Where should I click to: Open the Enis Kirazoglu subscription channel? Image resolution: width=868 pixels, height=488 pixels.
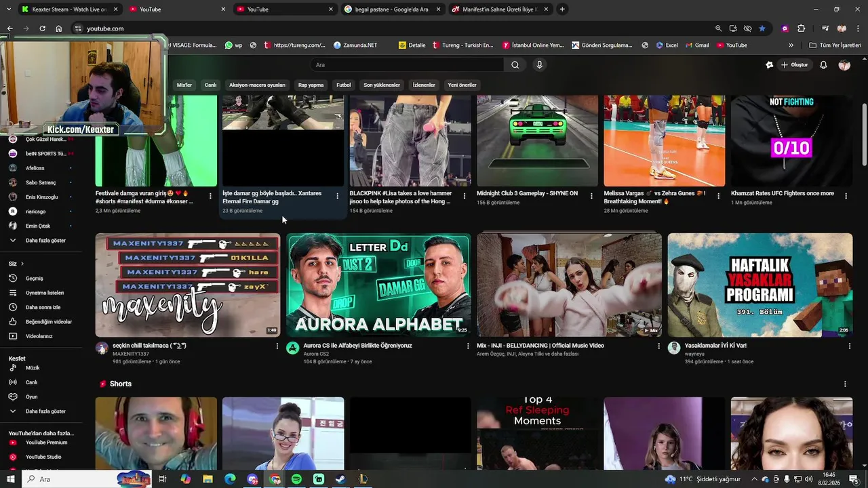(42, 197)
